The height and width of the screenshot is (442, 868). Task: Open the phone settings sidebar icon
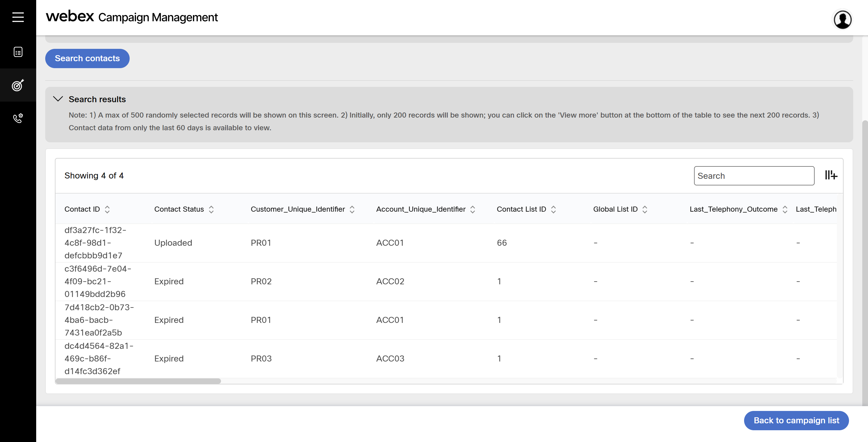18,118
